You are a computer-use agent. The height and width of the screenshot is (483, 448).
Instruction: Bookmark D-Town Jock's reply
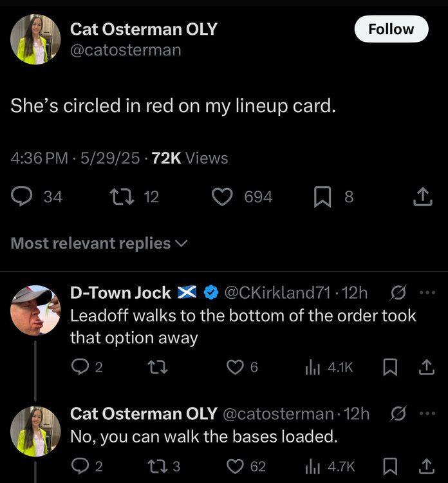click(389, 367)
